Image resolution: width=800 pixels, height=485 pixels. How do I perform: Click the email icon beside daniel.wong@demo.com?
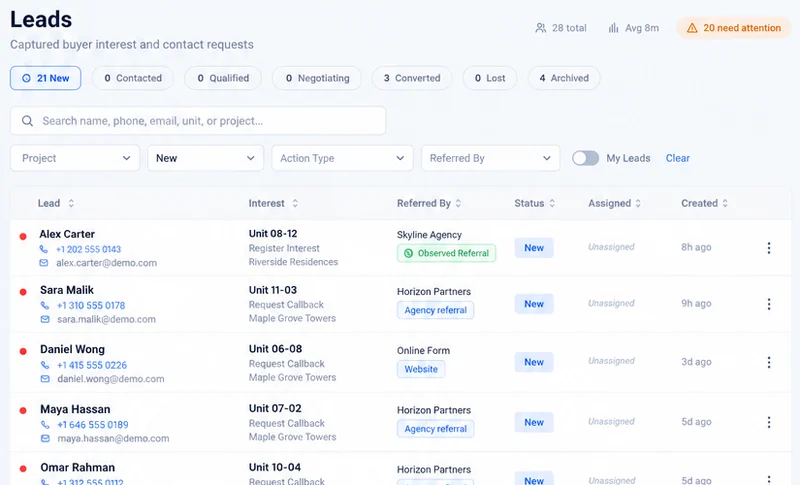point(45,378)
